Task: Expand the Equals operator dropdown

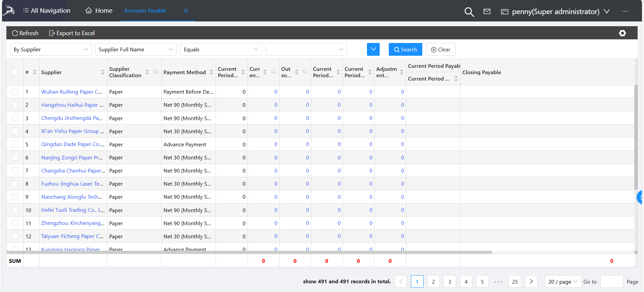Action: [x=221, y=50]
